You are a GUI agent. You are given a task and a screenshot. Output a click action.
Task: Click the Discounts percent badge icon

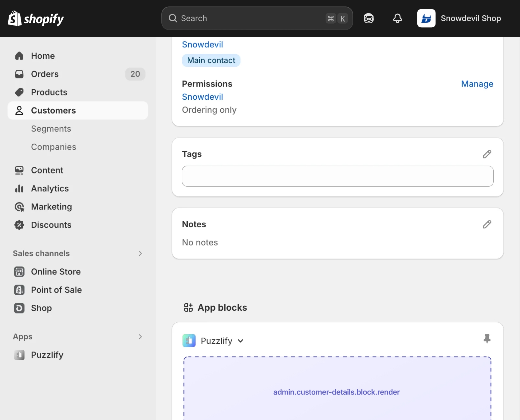pos(19,225)
